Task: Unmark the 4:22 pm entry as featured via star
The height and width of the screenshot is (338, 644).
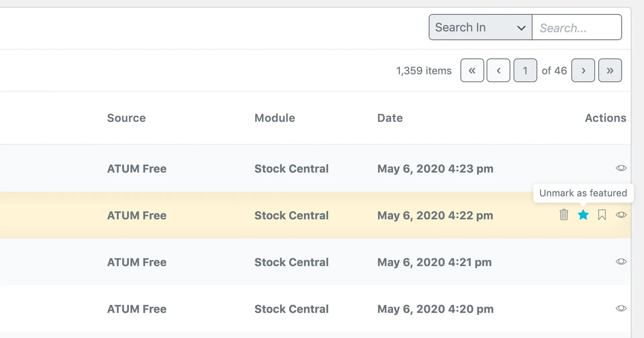Action: [x=583, y=215]
